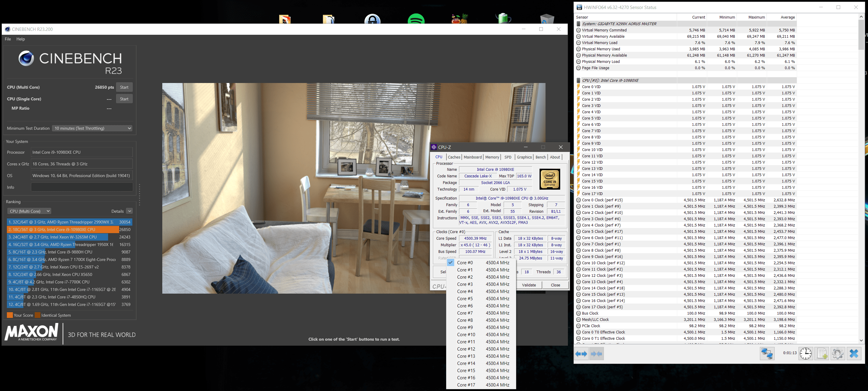Expand the ranking Details arrow button
This screenshot has width=868, height=391.
(129, 211)
